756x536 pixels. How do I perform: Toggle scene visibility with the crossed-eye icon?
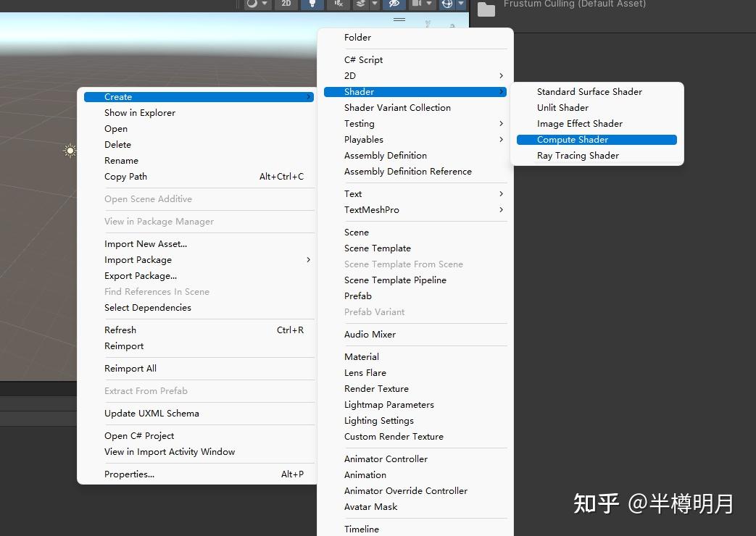(395, 4)
